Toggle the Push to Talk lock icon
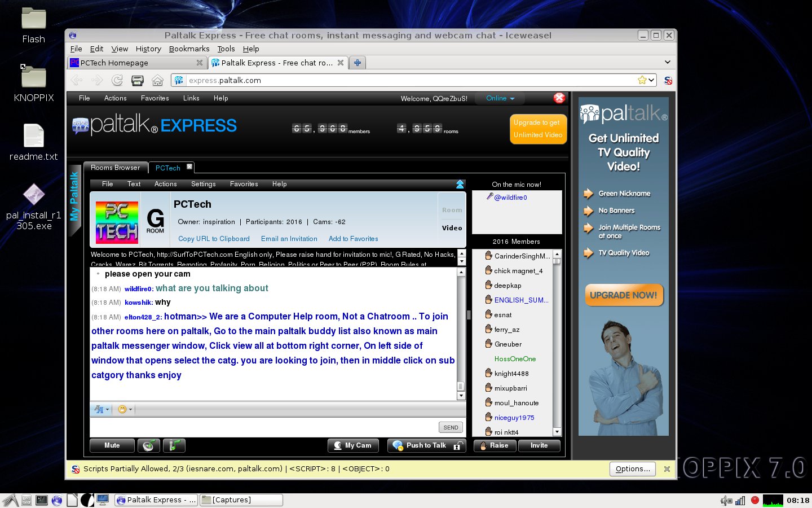 pos(457,446)
